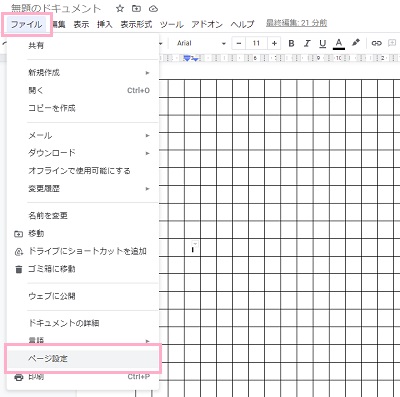Toggle underline formatting
The image size is (400, 397).
pos(322,44)
